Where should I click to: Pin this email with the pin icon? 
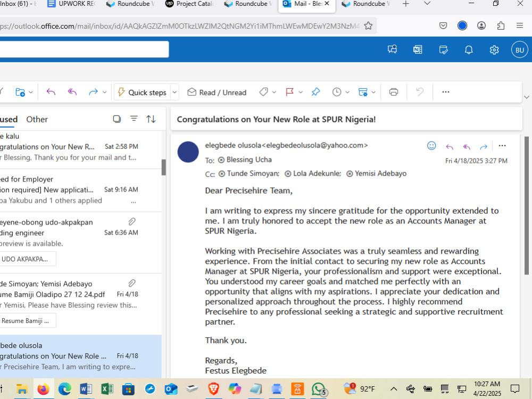coord(315,92)
